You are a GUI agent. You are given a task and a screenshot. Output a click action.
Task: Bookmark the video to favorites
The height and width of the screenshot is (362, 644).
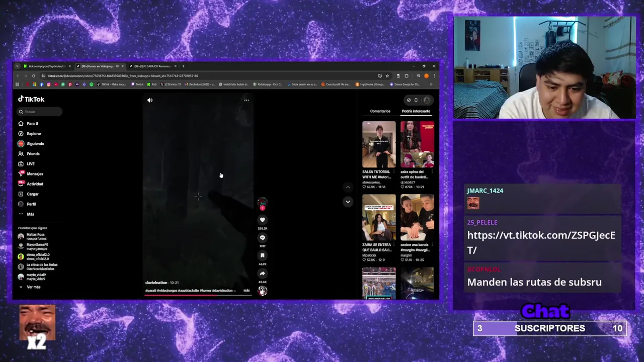[262, 255]
